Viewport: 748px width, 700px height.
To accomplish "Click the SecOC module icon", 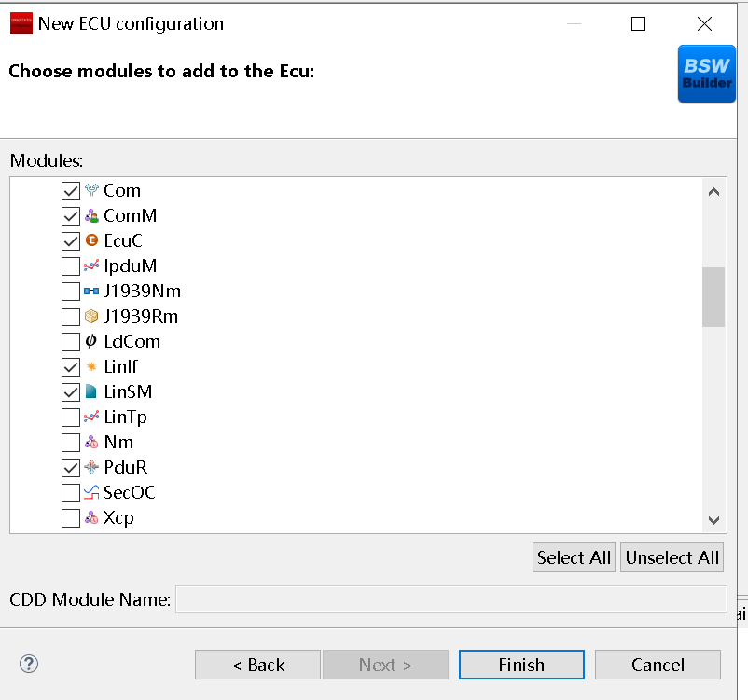I will pyautogui.click(x=91, y=492).
